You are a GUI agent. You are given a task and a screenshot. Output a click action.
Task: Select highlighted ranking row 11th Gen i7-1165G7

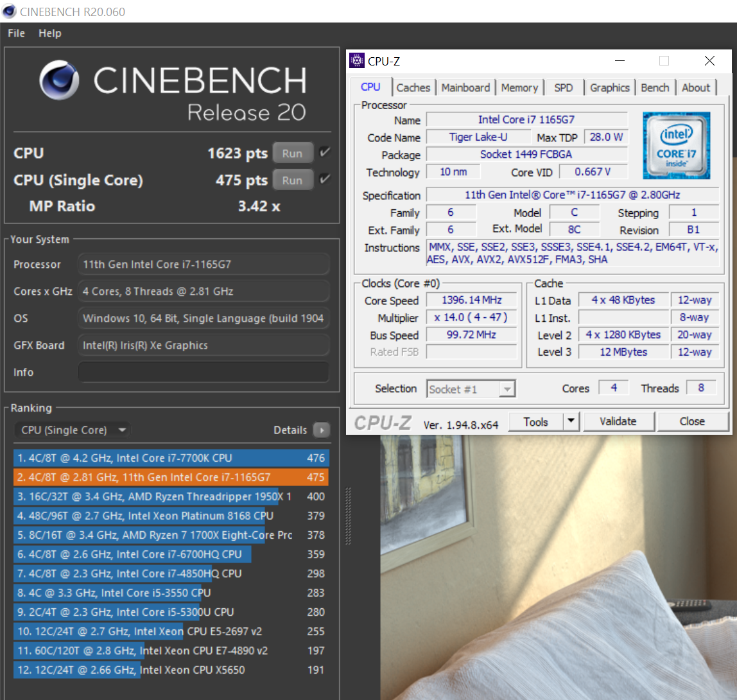pyautogui.click(x=171, y=477)
